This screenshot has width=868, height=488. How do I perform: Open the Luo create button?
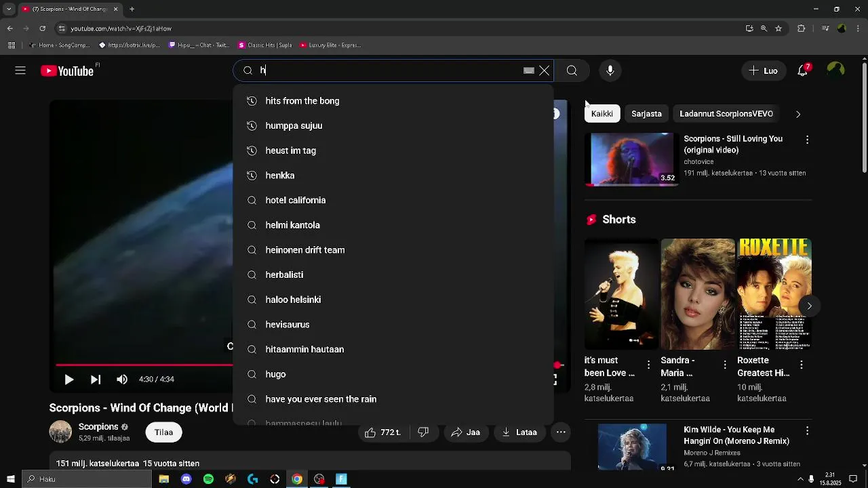(764, 70)
